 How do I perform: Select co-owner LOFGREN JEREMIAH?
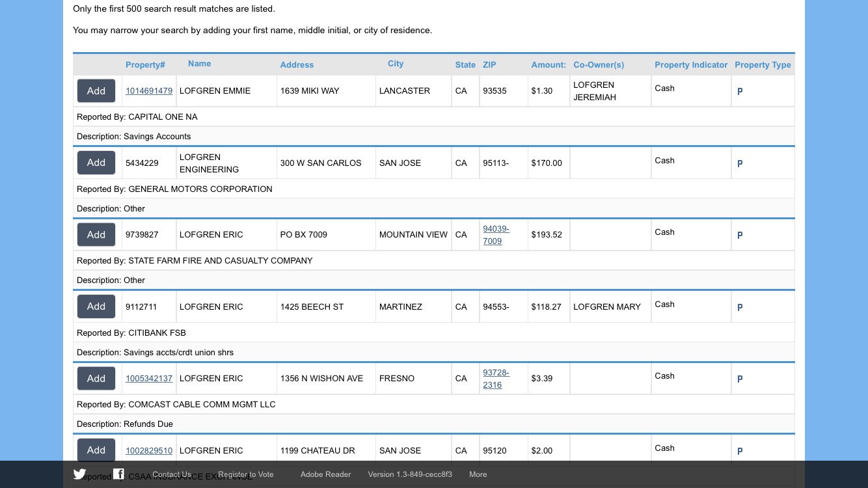coord(595,91)
